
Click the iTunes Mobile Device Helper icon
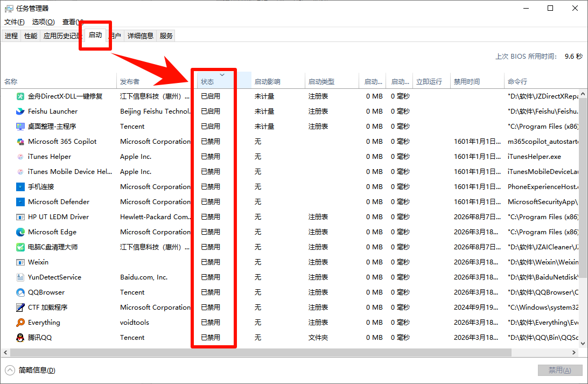(20, 172)
